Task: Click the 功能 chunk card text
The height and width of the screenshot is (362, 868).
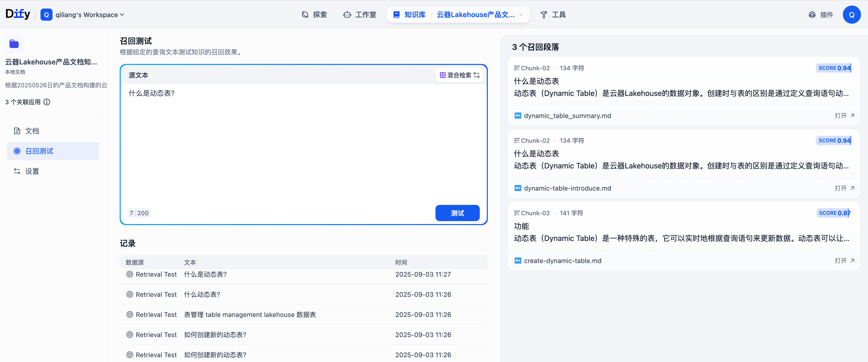Action: coord(682,232)
